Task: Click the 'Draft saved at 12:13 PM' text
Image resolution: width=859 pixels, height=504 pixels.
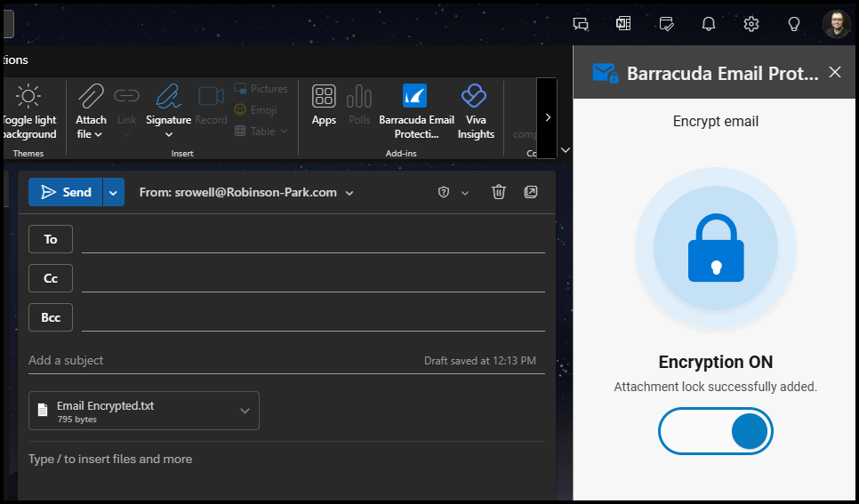Action: point(480,361)
